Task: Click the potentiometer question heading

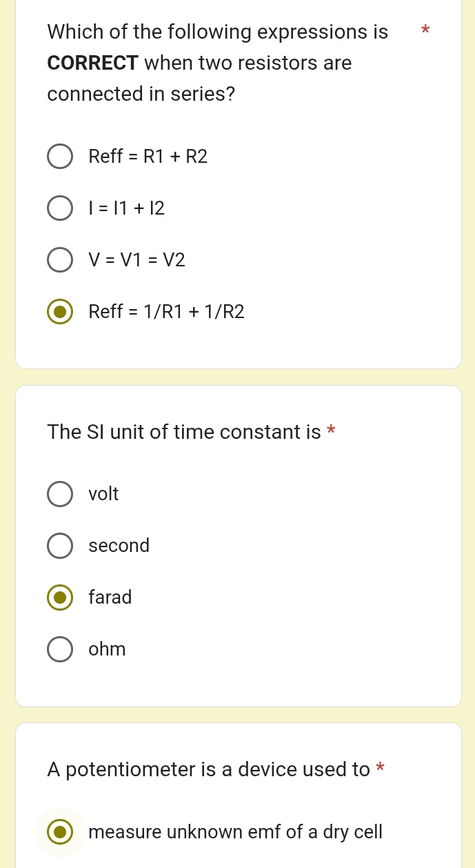Action: point(210,769)
